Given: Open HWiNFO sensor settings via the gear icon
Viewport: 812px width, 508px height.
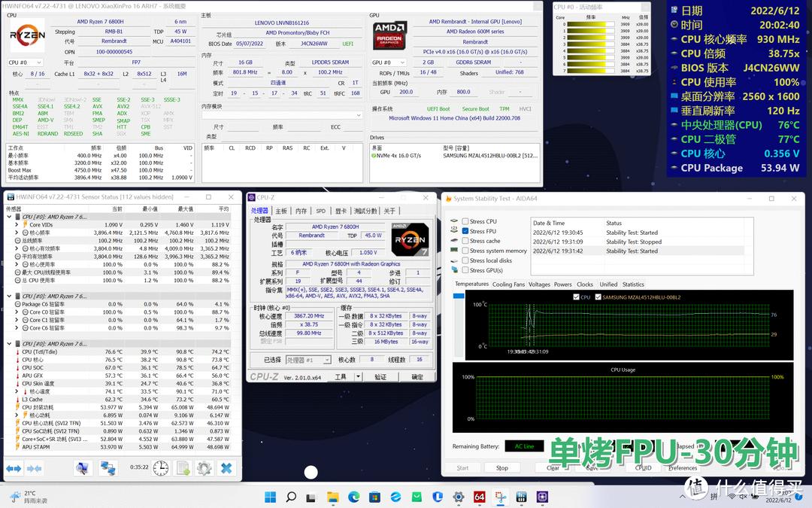Looking at the screenshot, I should [x=205, y=468].
